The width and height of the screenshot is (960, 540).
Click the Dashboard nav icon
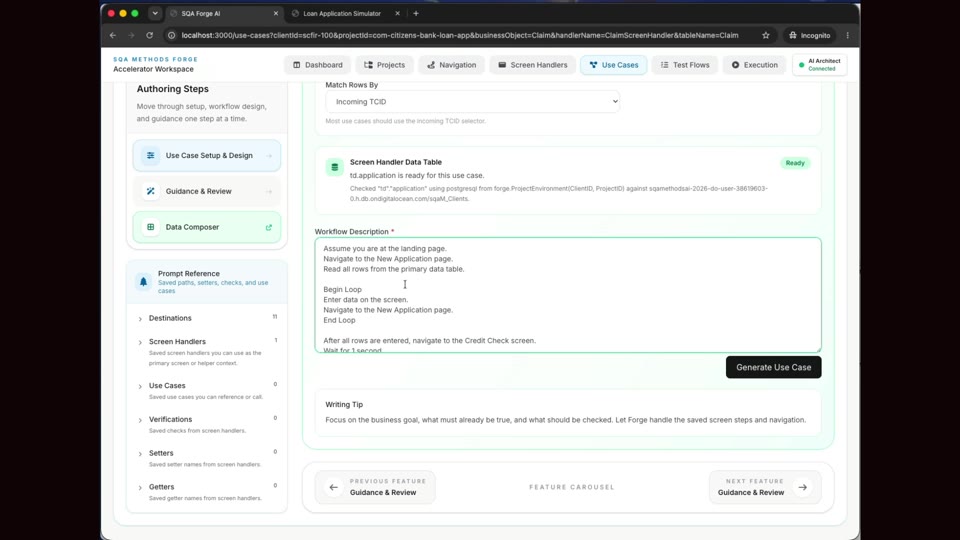click(297, 65)
